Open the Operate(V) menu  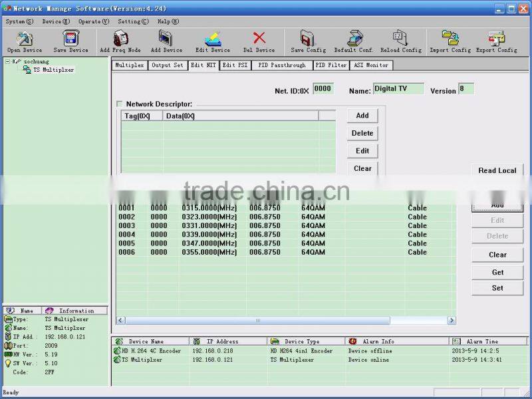coord(94,21)
